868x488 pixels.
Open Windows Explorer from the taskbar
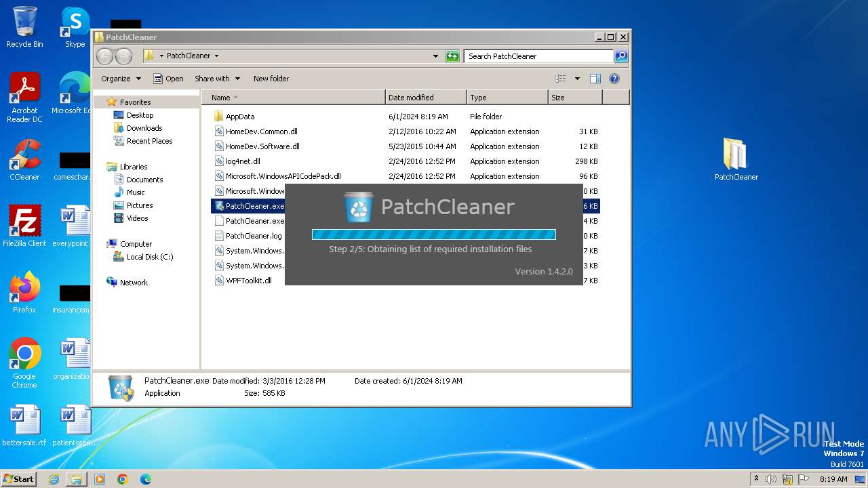[77, 479]
